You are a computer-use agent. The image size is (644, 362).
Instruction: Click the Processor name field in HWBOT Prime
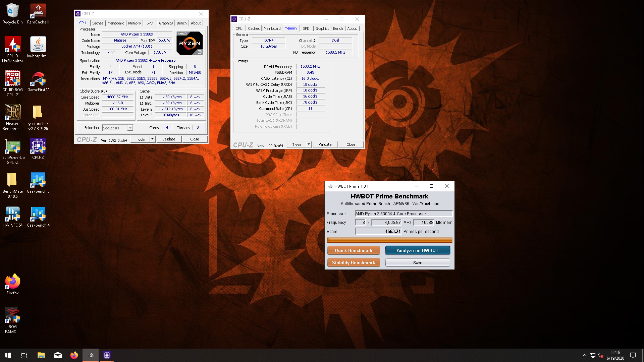(x=404, y=214)
